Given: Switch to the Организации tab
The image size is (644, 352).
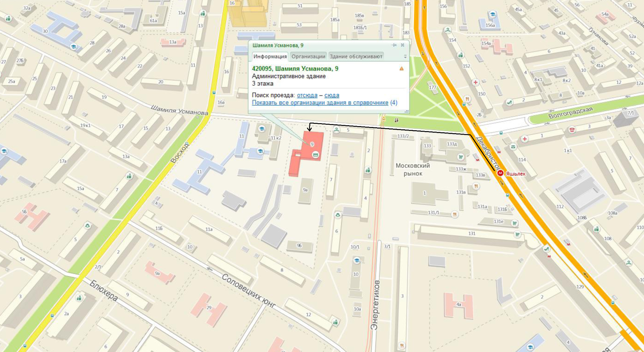Looking at the screenshot, I should tap(308, 56).
